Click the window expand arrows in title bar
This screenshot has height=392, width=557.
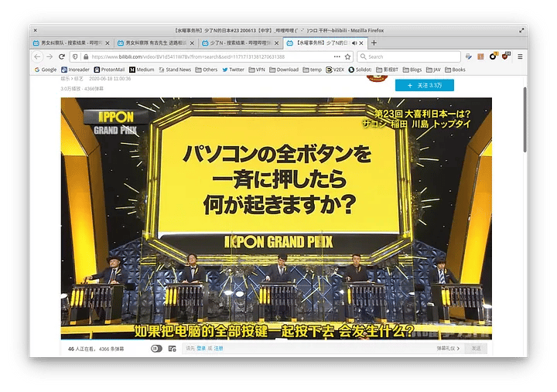click(x=521, y=30)
